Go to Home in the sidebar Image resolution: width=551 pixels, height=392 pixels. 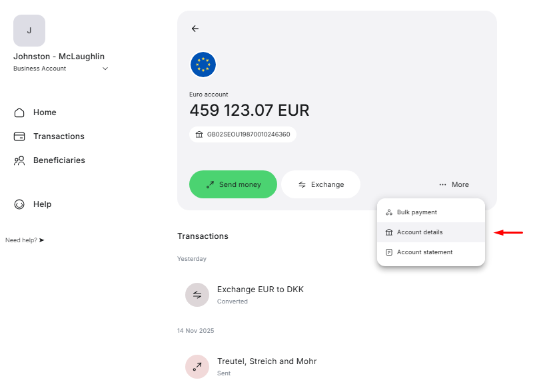click(x=45, y=112)
